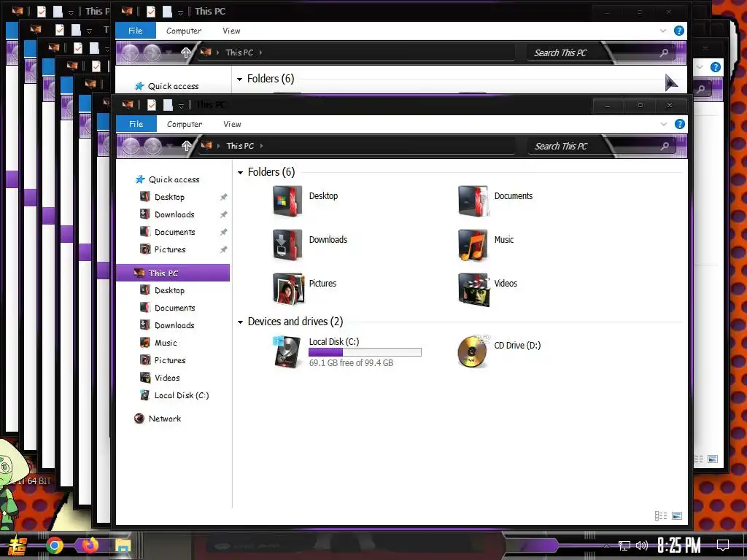Screen dimensions: 747x560
Task: Click the Search This PC field in back window
Action: [601, 52]
